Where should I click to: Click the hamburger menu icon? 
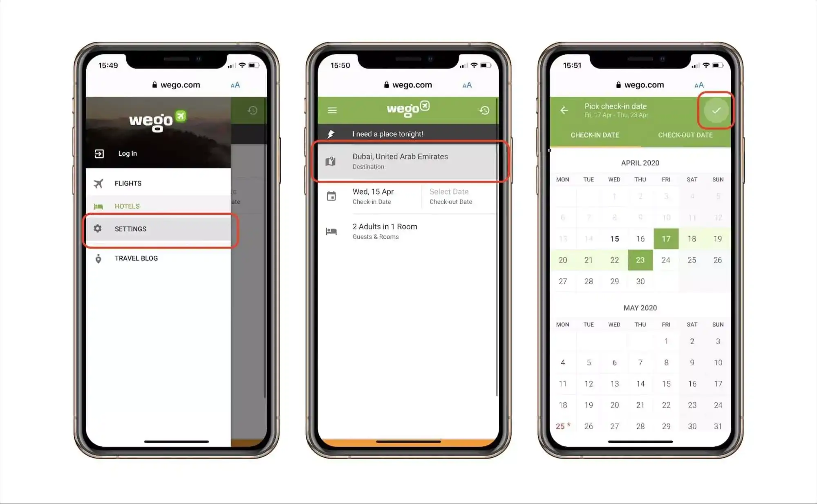[x=331, y=110]
